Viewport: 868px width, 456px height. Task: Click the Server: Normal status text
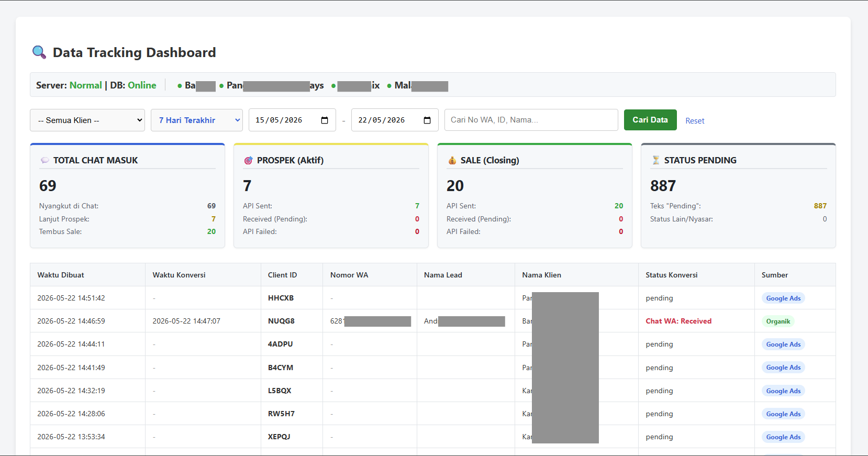pos(69,85)
